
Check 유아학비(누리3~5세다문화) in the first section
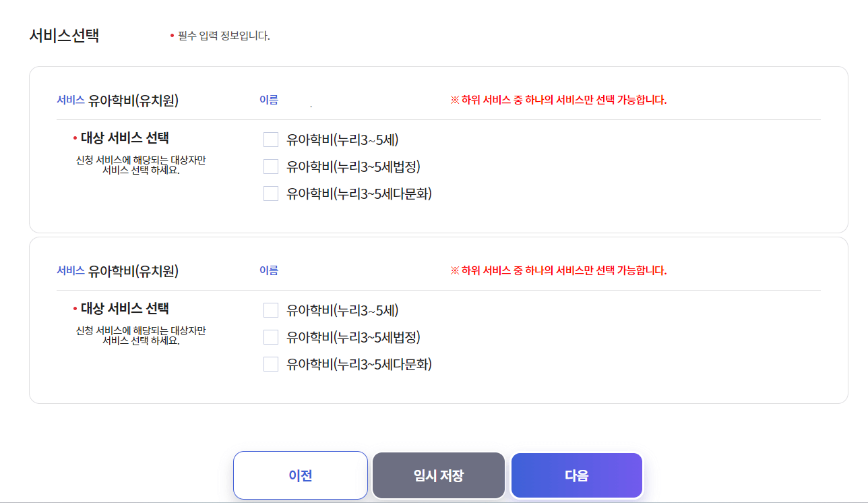tap(271, 194)
